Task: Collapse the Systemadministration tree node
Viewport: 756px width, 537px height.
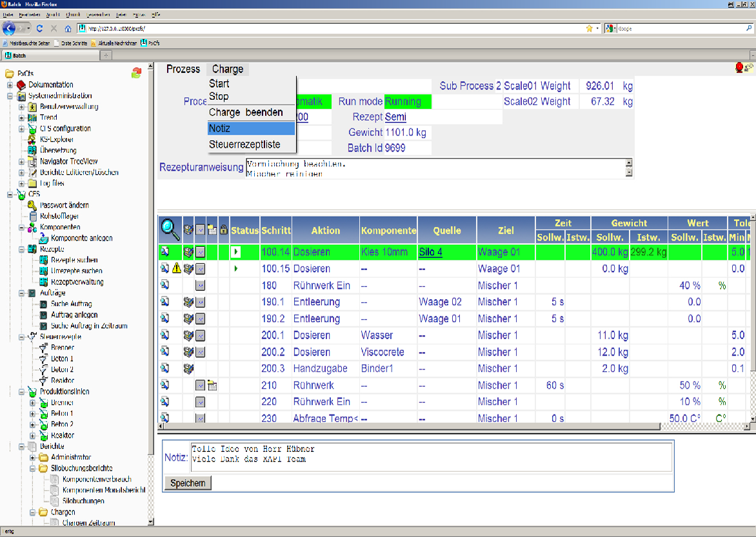Action: (10, 95)
